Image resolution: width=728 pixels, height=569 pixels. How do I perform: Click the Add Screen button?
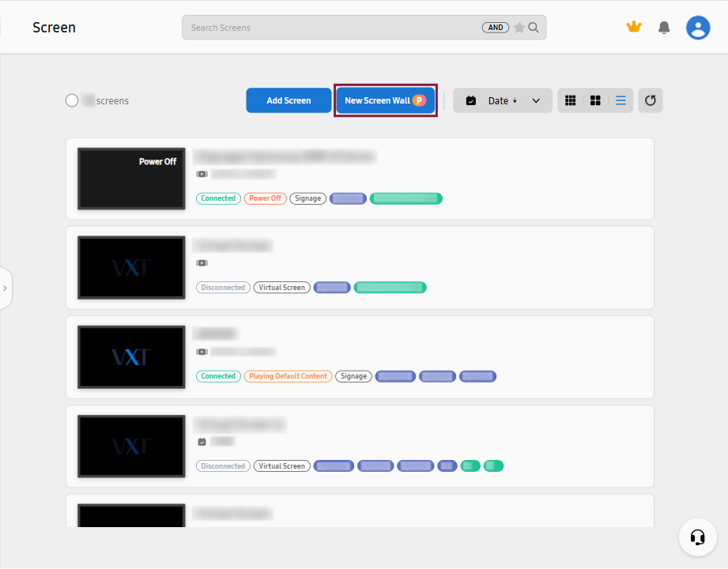pos(289,100)
